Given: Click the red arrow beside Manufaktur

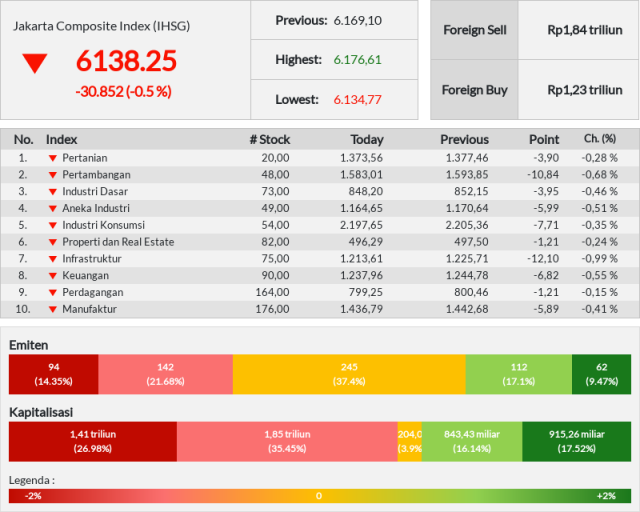Looking at the screenshot, I should coord(53,309).
